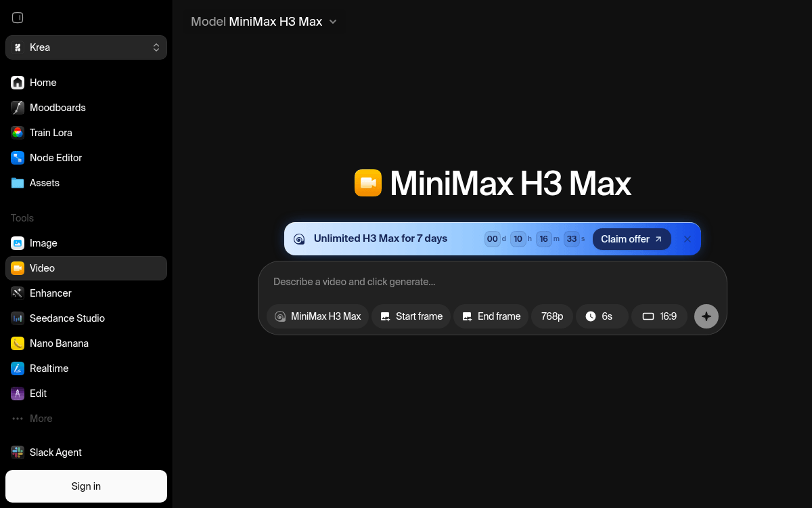Click the generate sparkle button
The width and height of the screenshot is (812, 508).
[706, 316]
